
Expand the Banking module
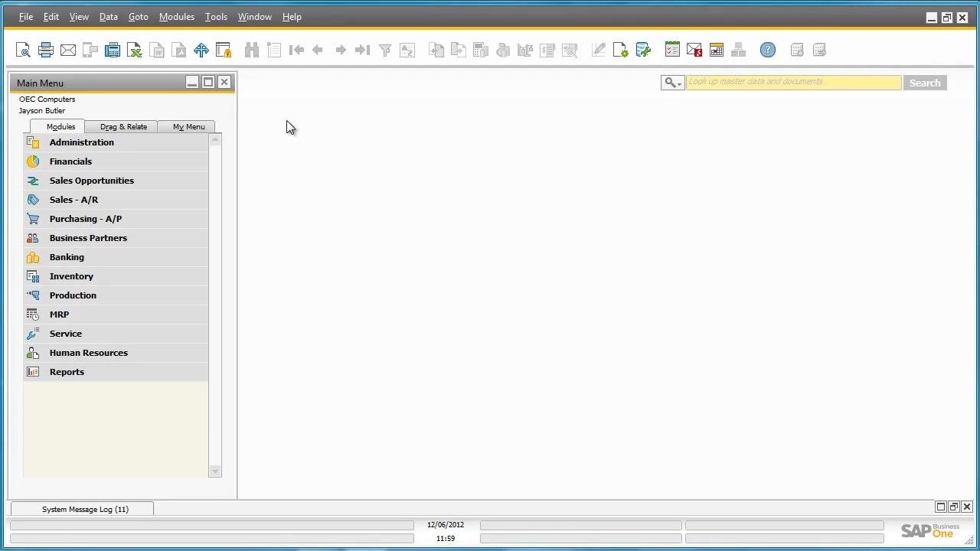point(116,257)
